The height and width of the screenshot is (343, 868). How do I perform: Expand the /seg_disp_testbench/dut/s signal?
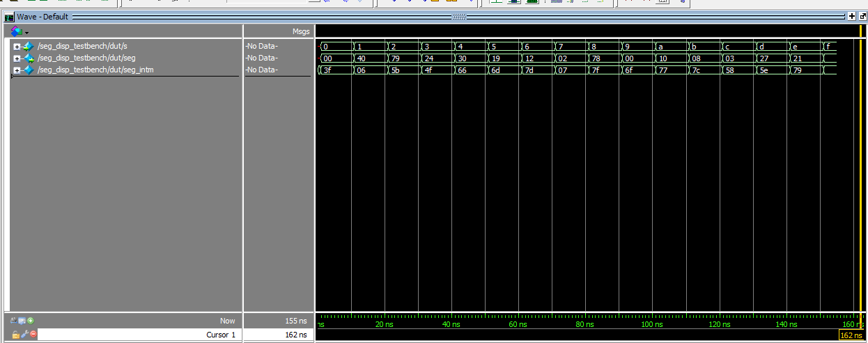(17, 47)
